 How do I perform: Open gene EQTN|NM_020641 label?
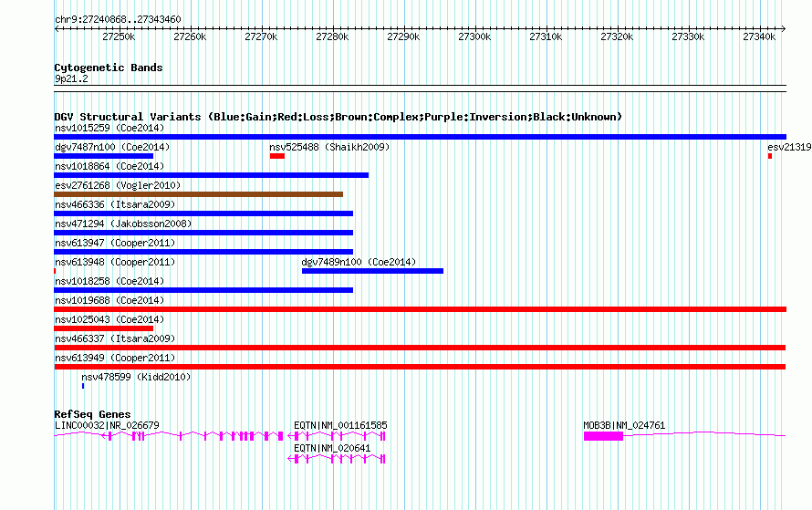[x=332, y=448]
